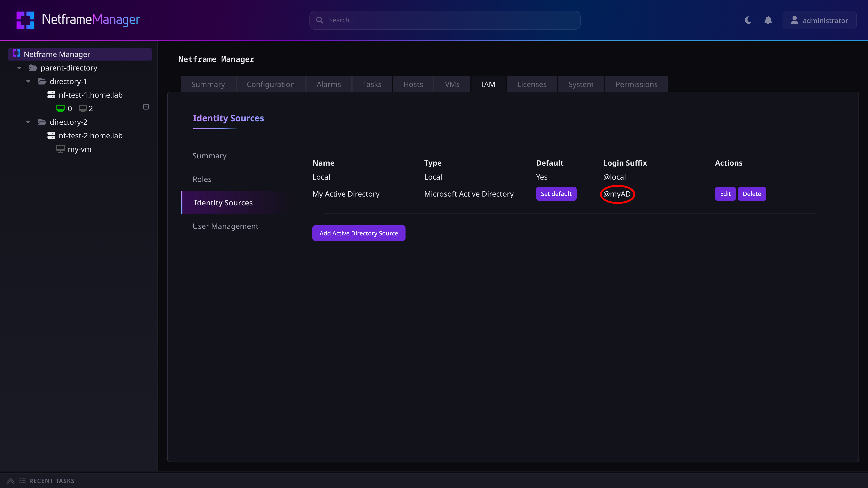Open User Management in IAM sidebar
This screenshot has width=868, height=488.
point(225,226)
